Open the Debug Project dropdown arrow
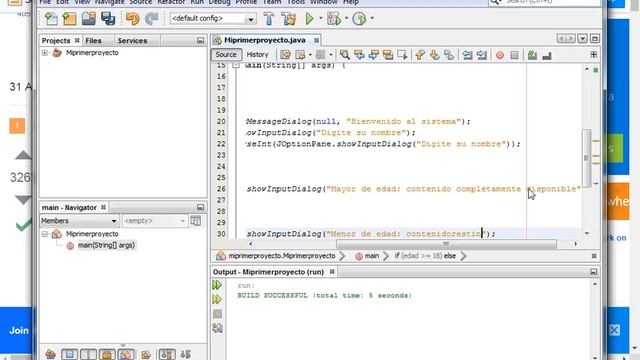 point(346,18)
